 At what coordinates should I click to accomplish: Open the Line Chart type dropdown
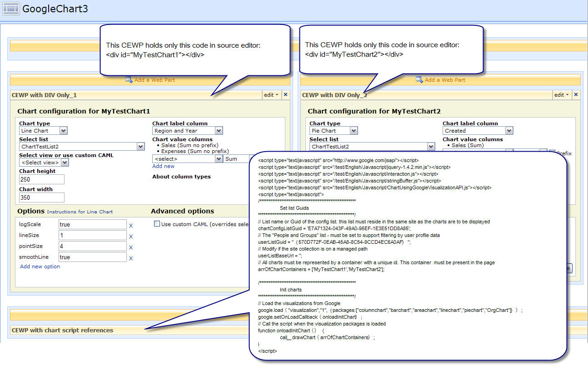click(63, 131)
